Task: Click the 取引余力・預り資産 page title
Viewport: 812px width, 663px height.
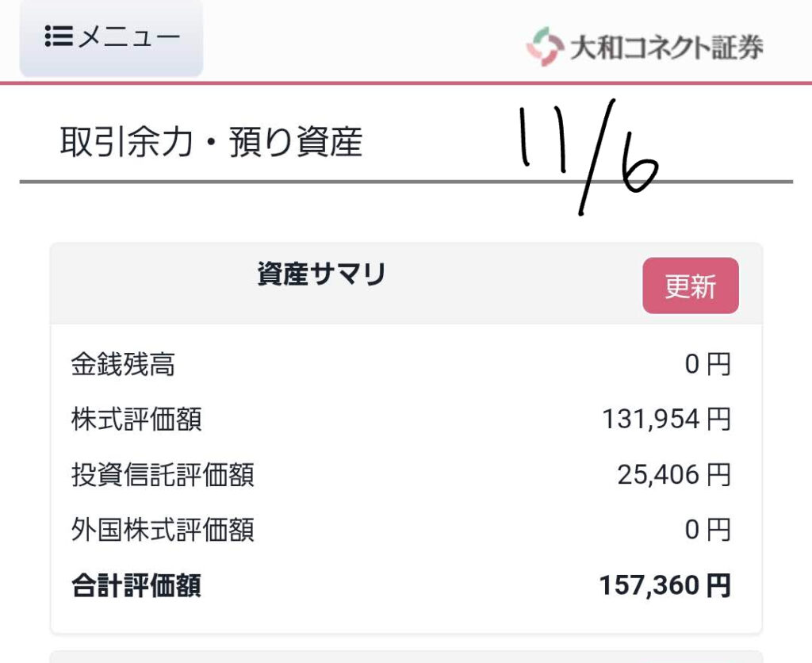Action: [x=211, y=143]
